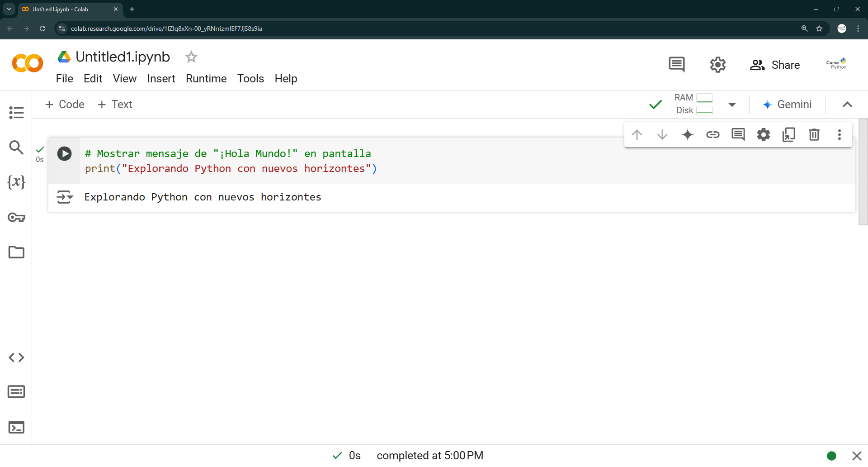Open more cell actions menu

click(x=839, y=134)
